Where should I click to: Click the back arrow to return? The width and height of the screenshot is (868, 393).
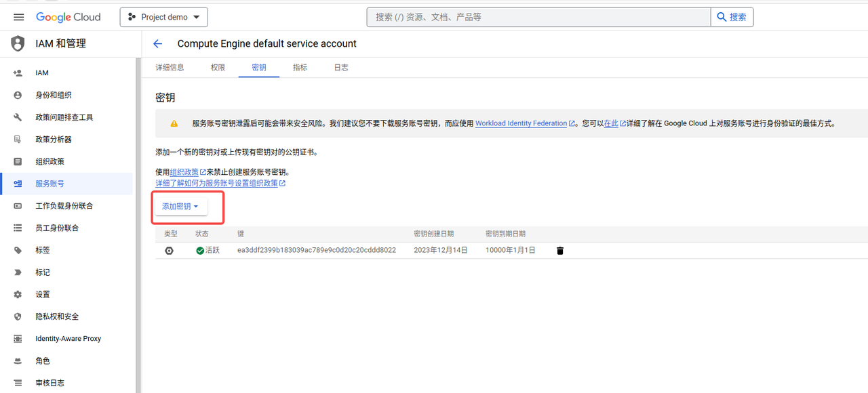(x=157, y=43)
